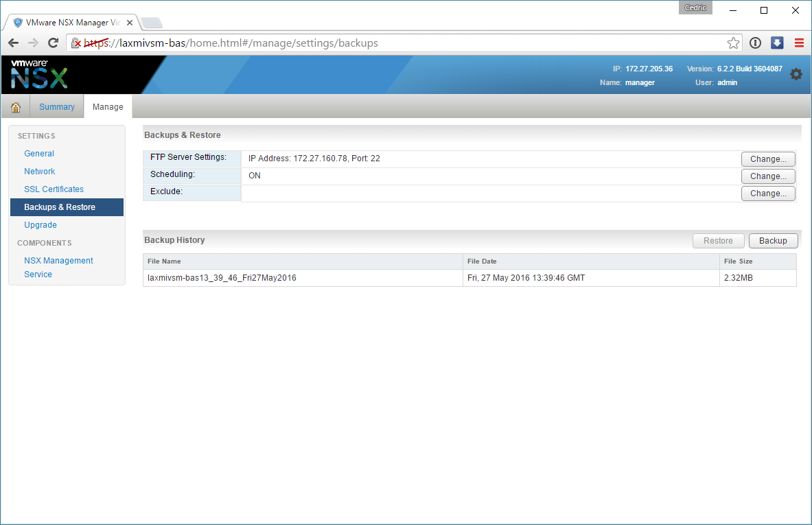The height and width of the screenshot is (525, 812).
Task: Select the Manage tab
Action: [x=108, y=107]
